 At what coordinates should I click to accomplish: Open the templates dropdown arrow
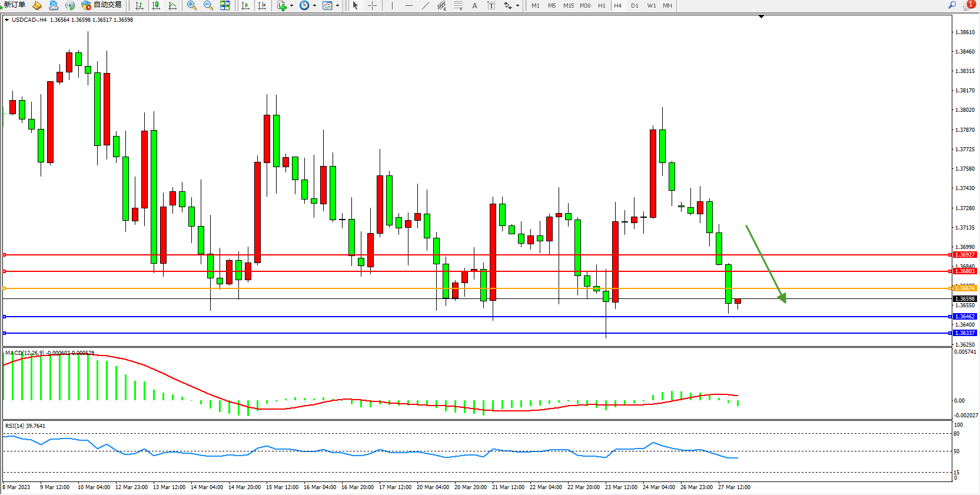[337, 6]
